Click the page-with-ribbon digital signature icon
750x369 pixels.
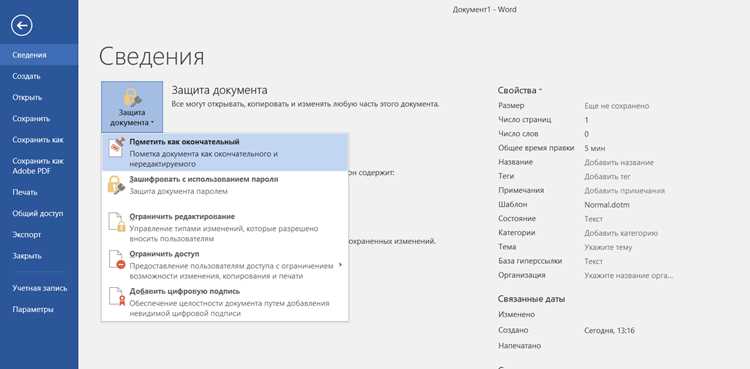pos(116,297)
